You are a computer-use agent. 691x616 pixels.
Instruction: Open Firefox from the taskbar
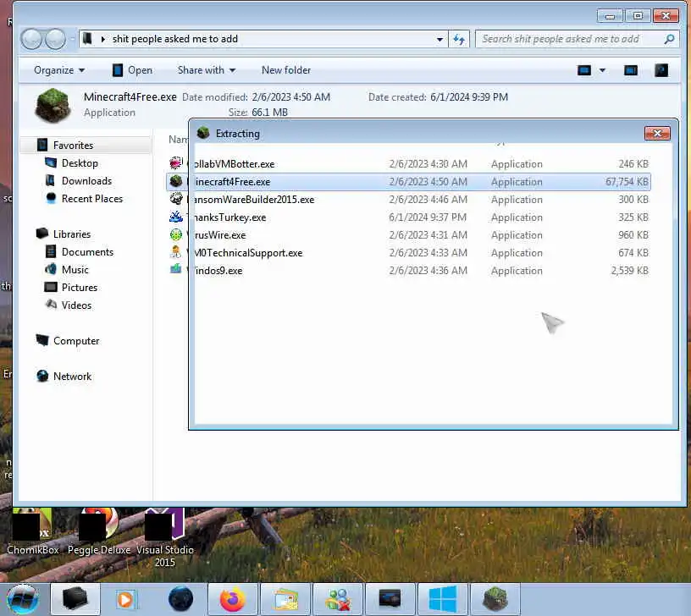click(232, 599)
